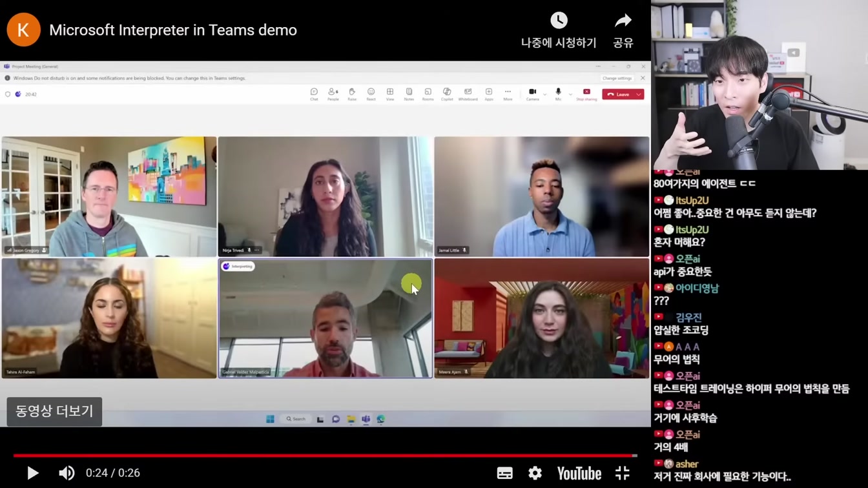
Task: Open Teams app from Windows taskbar
Action: (366, 419)
